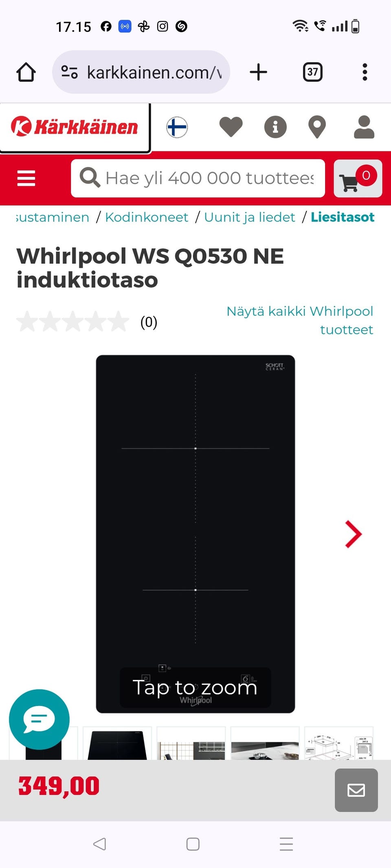Open the browser three-dot menu

click(365, 72)
